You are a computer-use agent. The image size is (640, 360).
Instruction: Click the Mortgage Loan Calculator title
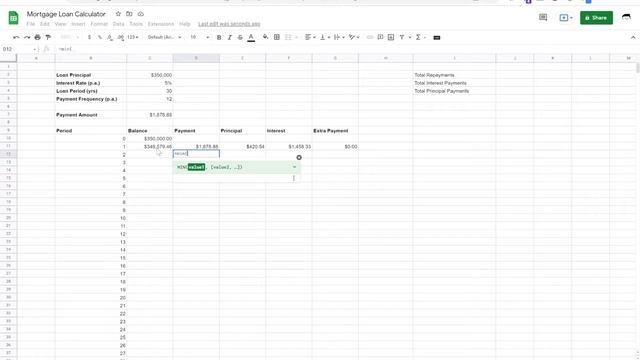click(66, 14)
